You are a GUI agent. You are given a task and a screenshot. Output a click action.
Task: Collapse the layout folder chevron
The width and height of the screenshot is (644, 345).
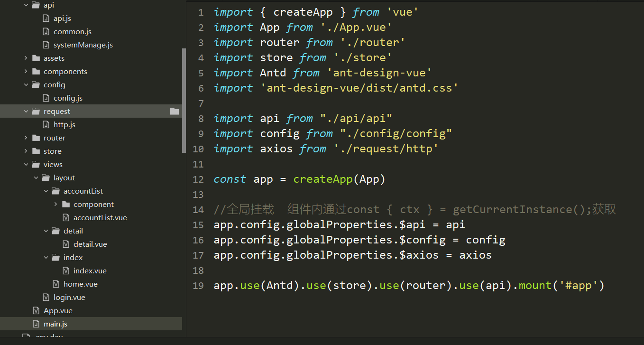coord(36,178)
